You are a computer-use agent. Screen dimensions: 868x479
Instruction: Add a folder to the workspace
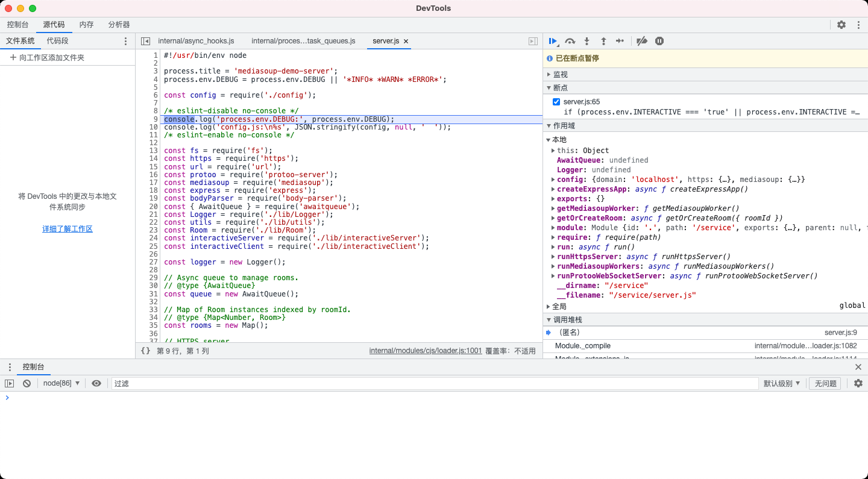click(47, 58)
